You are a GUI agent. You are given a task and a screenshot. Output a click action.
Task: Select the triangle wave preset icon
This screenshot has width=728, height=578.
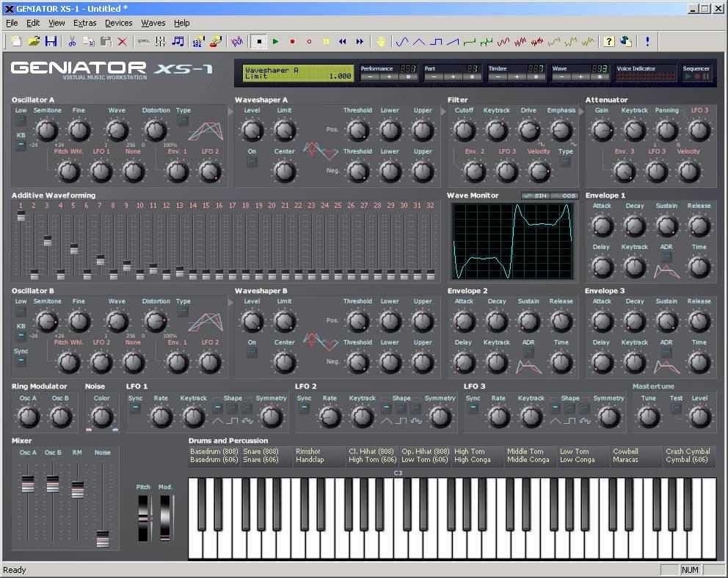coord(419,42)
